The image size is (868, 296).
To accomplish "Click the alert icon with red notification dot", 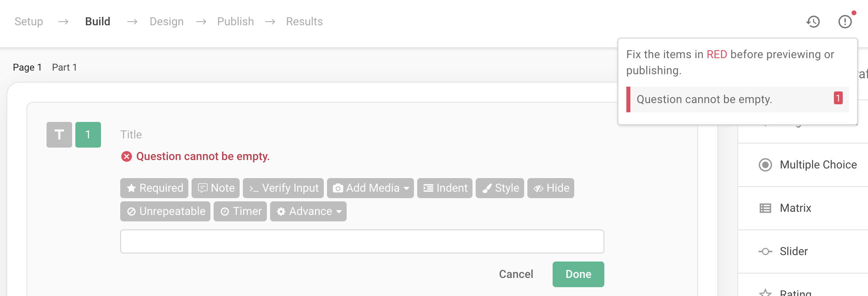I will (845, 21).
